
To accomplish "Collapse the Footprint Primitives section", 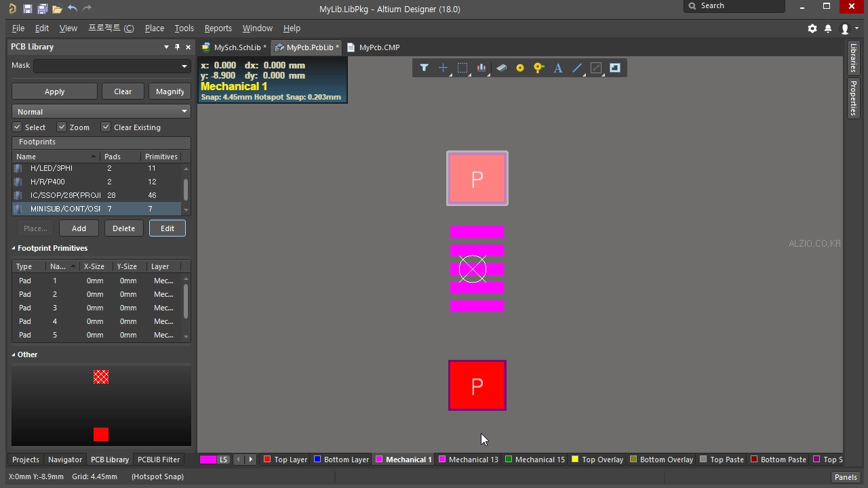I will tap(14, 248).
